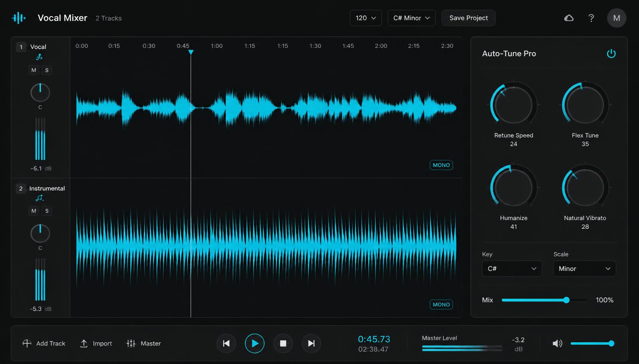Viewport: 639px width, 364px height.
Task: Skip to next with forward button
Action: [311, 343]
